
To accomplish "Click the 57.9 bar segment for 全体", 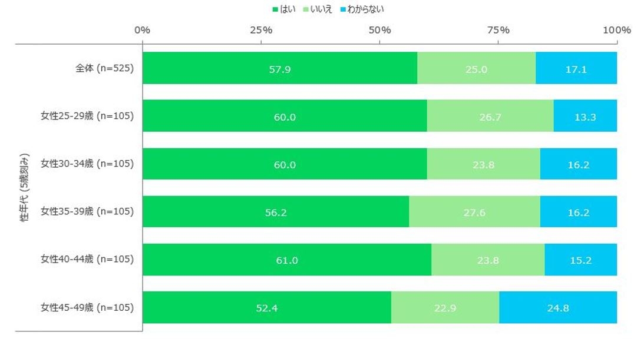I will 280,68.
